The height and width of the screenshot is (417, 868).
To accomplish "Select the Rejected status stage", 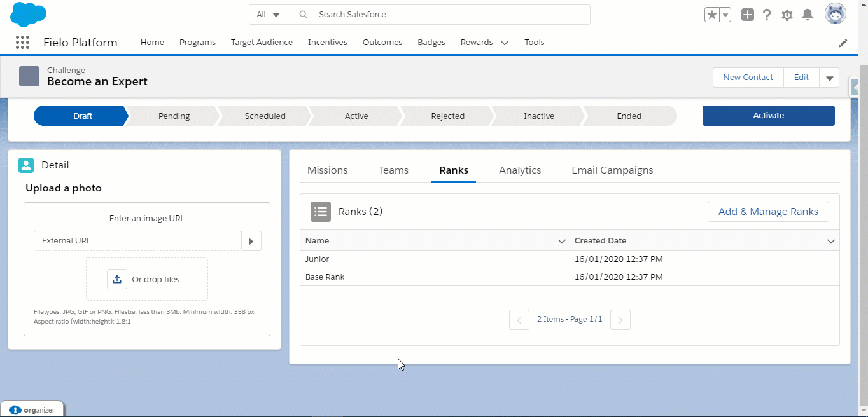I will coord(448,116).
